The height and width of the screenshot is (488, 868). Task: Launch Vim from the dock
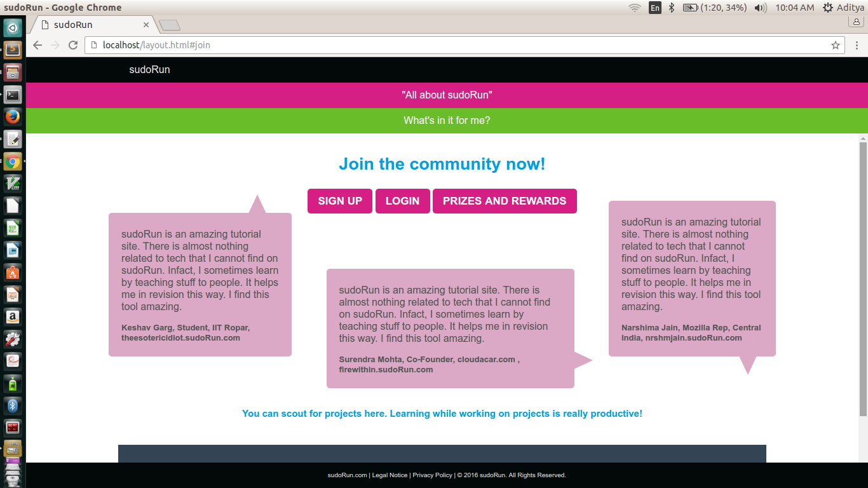13,184
